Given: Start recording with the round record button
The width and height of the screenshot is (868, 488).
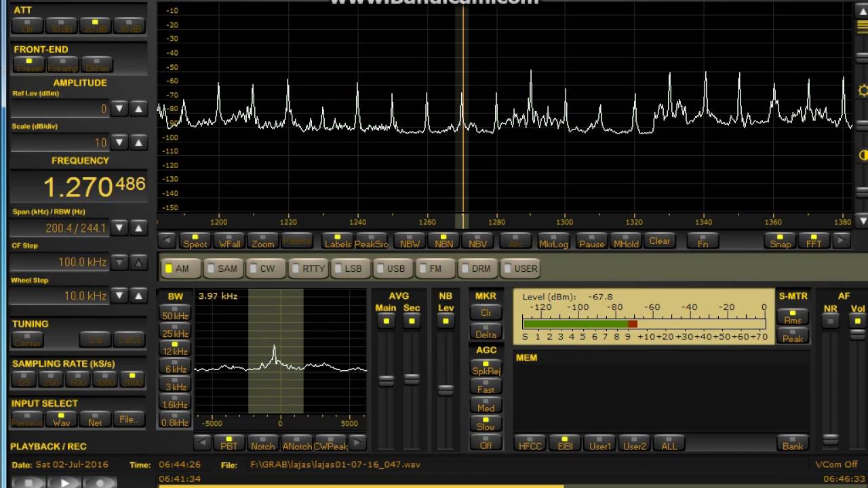Looking at the screenshot, I should [x=100, y=483].
